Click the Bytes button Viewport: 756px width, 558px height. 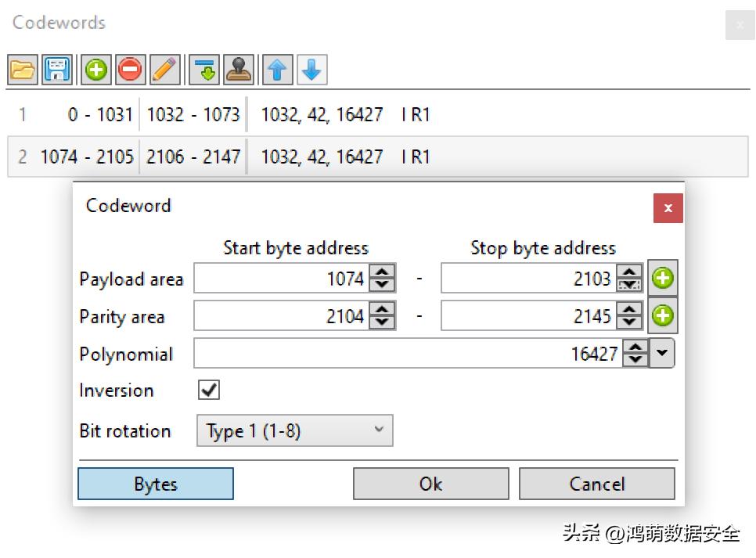(156, 484)
